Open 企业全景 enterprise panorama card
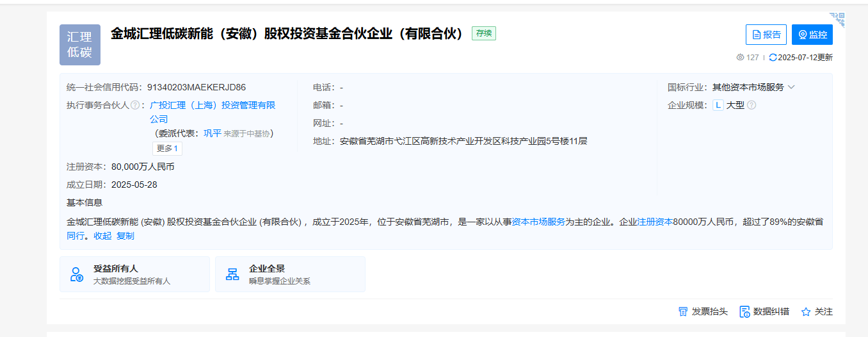868x337 pixels. click(290, 274)
